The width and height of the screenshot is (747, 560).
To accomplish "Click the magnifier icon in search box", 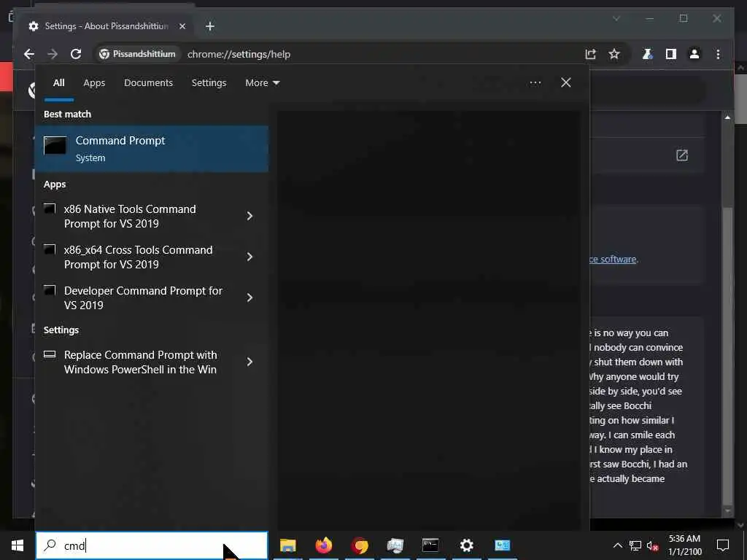I will point(50,545).
